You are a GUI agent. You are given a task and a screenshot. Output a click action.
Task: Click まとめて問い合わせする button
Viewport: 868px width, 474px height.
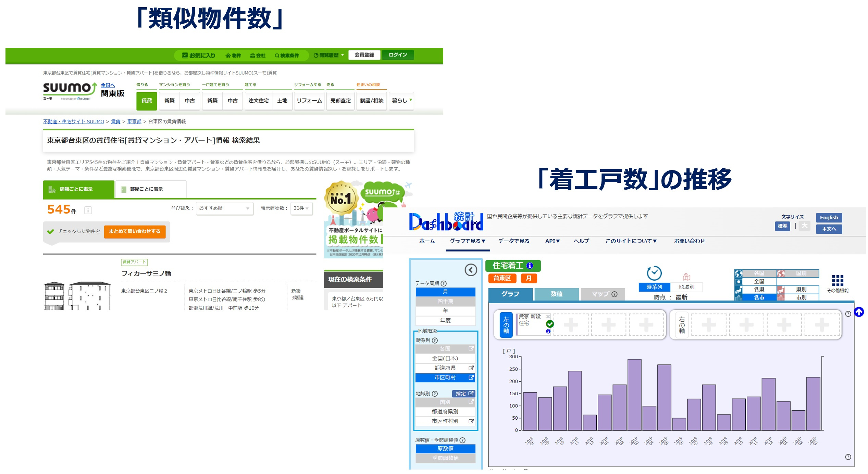(135, 232)
